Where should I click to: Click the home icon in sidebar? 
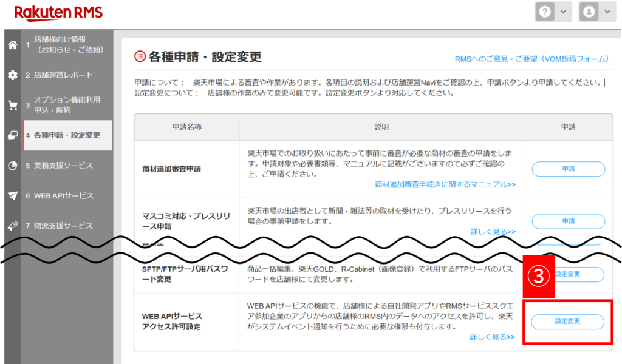[x=13, y=45]
